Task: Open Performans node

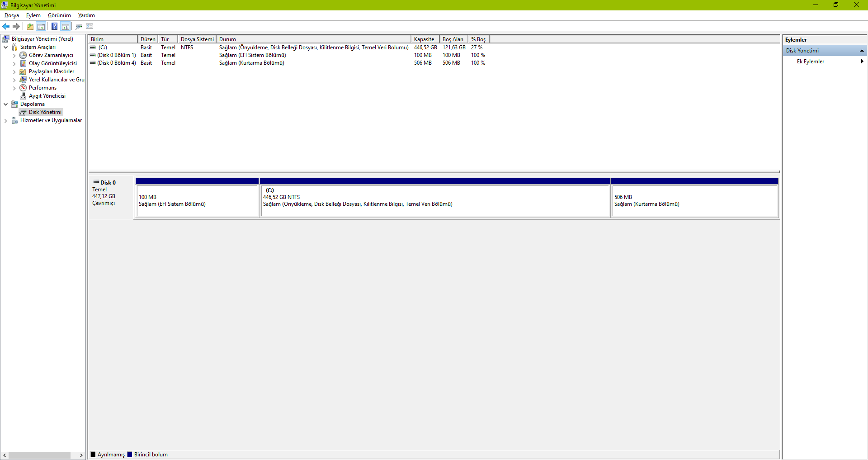Action: (42, 88)
